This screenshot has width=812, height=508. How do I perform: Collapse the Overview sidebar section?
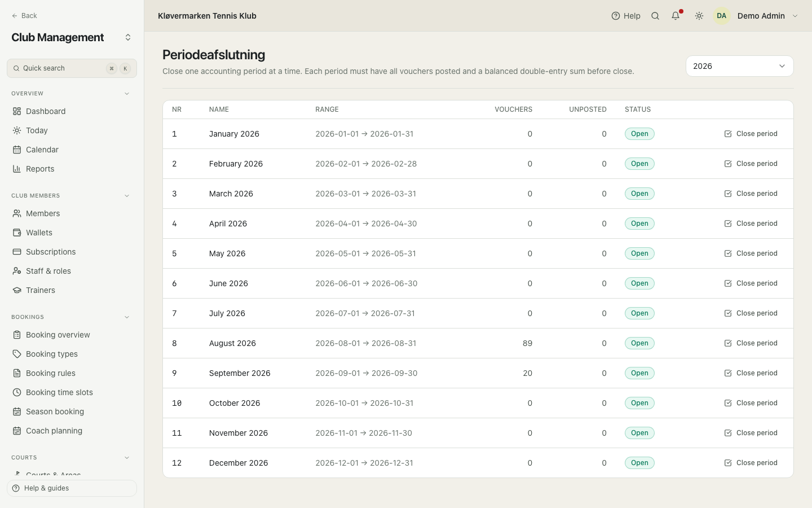[x=127, y=94]
